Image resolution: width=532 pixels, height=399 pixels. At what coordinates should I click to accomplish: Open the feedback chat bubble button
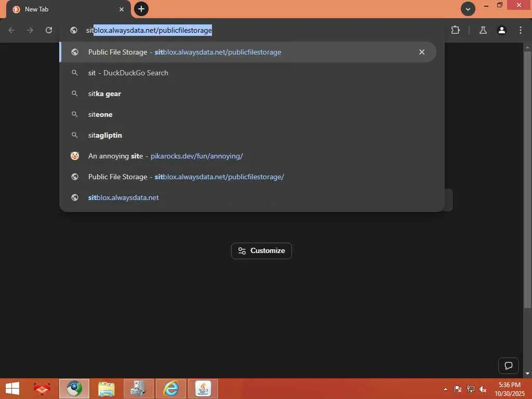pyautogui.click(x=508, y=365)
